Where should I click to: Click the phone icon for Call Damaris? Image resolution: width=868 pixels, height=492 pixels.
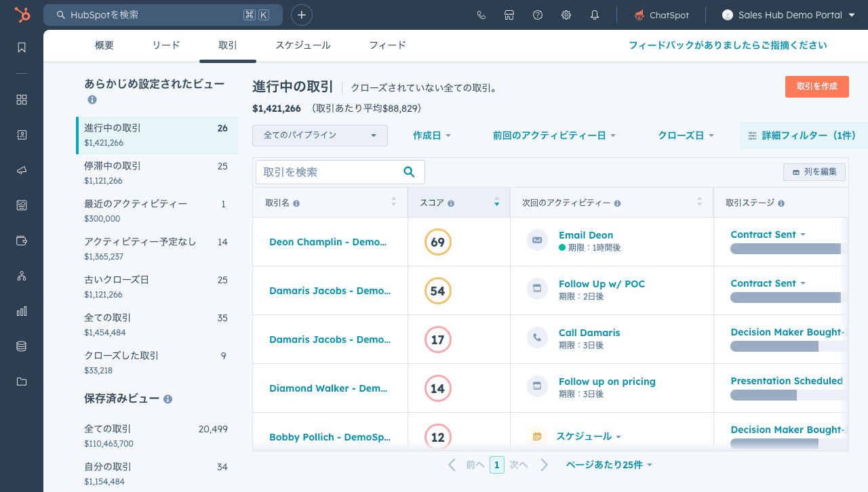[x=537, y=337]
